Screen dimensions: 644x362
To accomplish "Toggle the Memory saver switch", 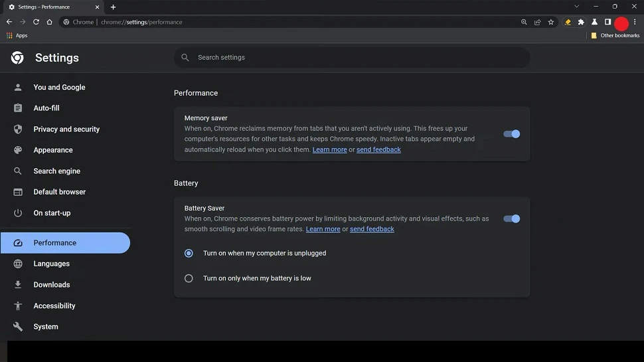I will click(511, 134).
